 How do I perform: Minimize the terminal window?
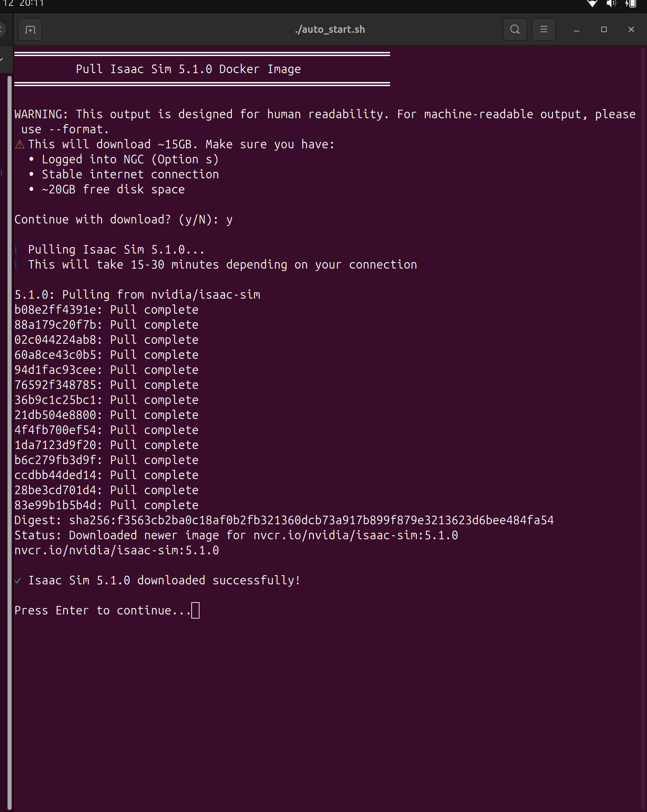[576, 29]
